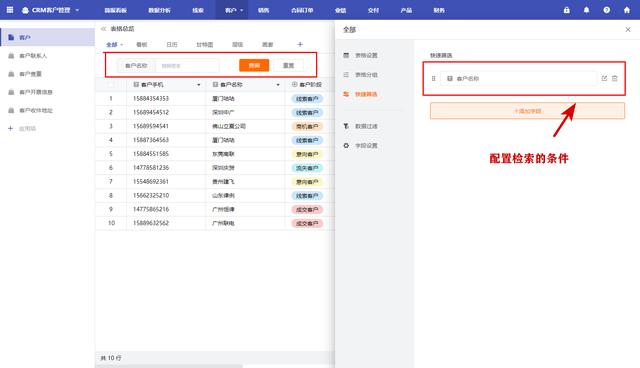This screenshot has width=640, height=368.
Task: Click the 客户阶段 column type icon
Action: tap(294, 84)
